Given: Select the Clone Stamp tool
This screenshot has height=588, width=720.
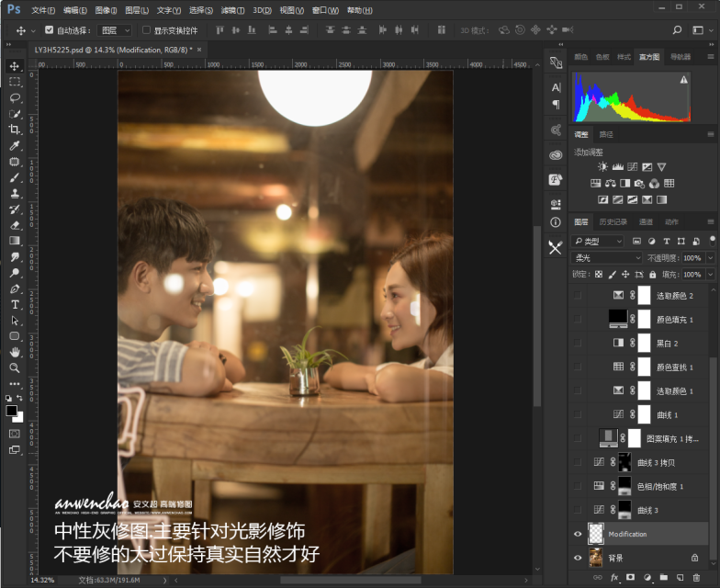Looking at the screenshot, I should click(x=15, y=193).
